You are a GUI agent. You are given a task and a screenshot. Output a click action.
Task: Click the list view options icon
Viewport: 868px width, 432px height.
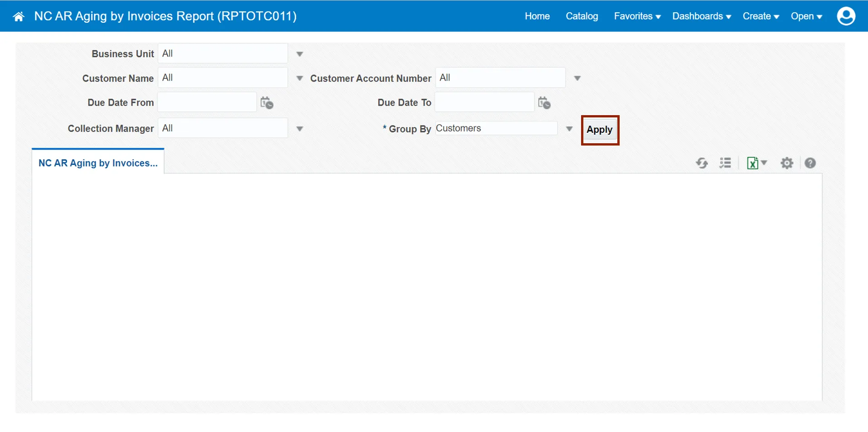pos(725,163)
